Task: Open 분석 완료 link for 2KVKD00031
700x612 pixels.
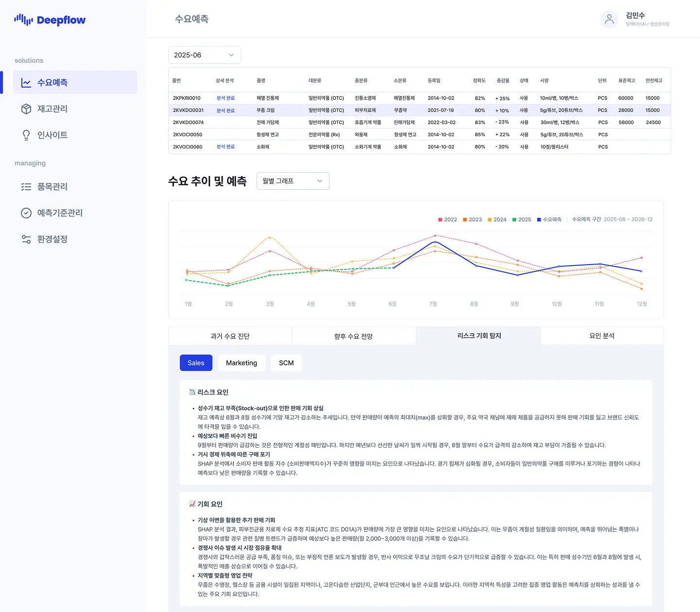Action: coord(226,110)
